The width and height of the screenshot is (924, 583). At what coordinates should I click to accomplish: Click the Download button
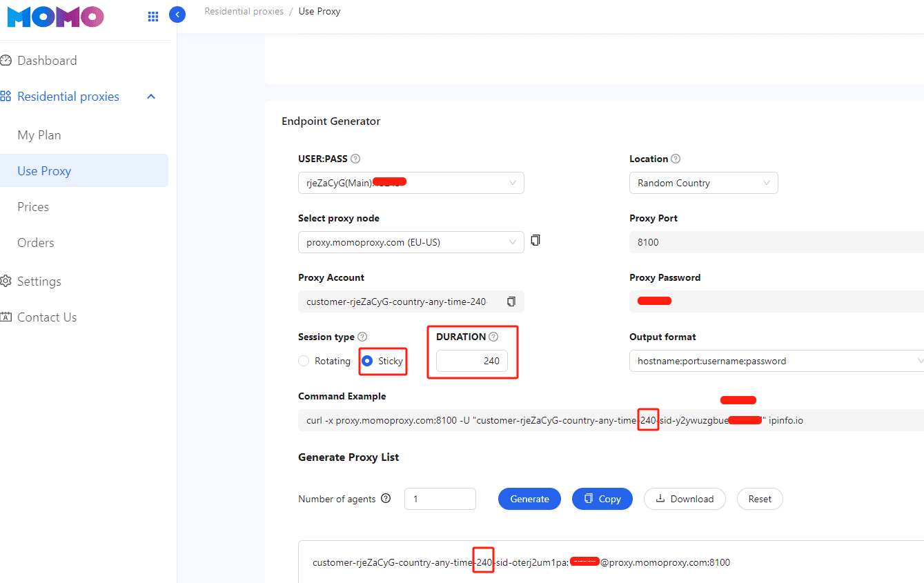[x=685, y=499]
